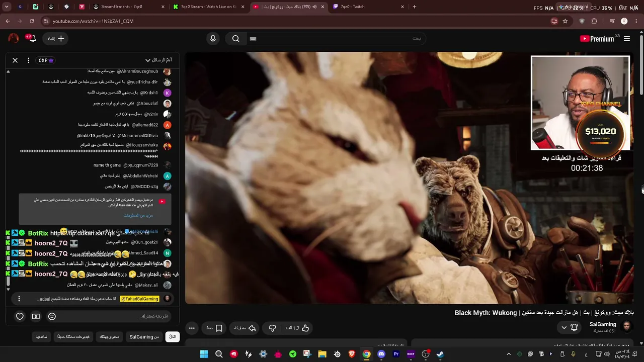The height and width of the screenshot is (362, 644).
Task: Save the video with the حفظ button
Action: tap(214, 328)
